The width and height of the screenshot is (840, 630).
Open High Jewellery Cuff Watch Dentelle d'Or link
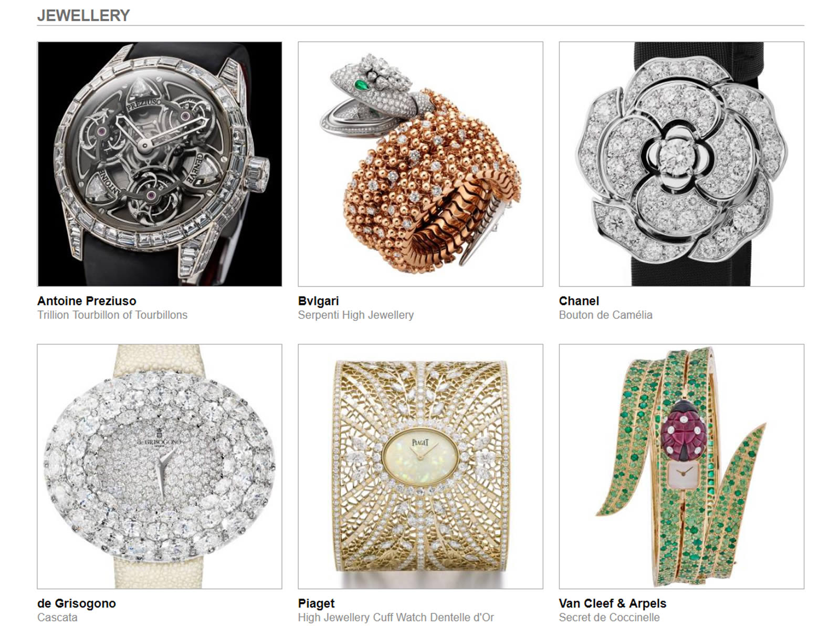coord(396,617)
